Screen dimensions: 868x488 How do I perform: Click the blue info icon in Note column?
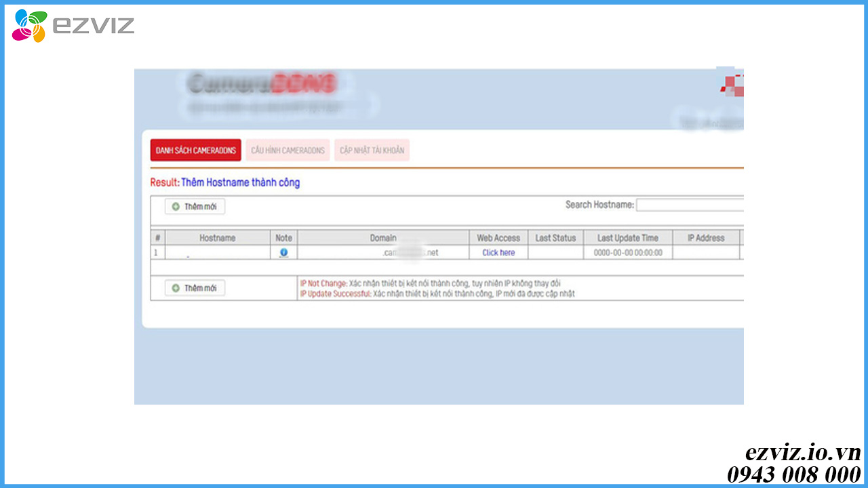[x=283, y=252]
